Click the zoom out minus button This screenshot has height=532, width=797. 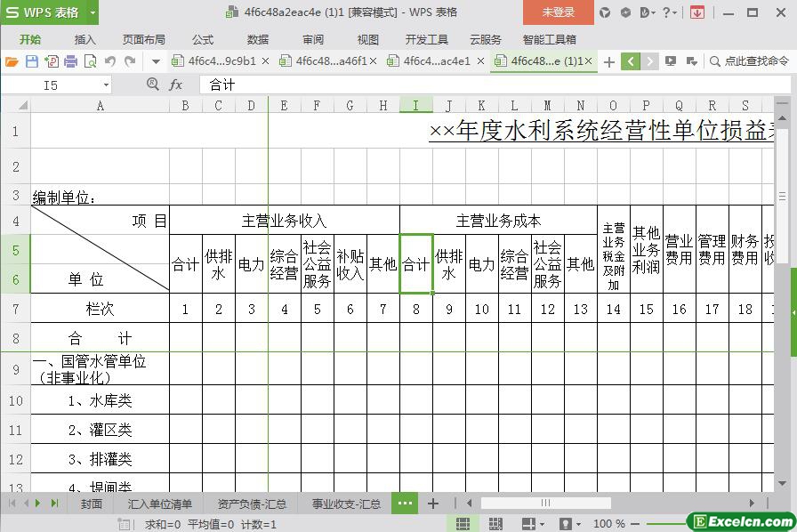point(635,524)
